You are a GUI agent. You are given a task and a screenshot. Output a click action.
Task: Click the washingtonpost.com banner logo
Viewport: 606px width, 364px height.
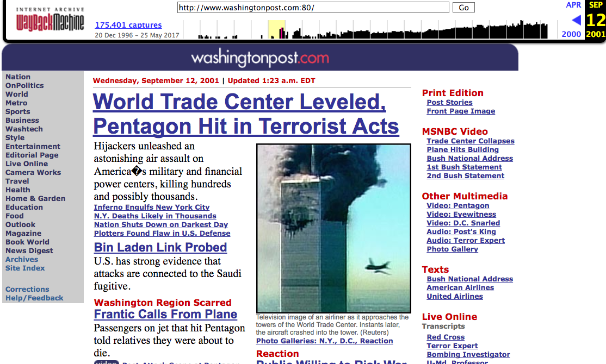[x=260, y=58]
